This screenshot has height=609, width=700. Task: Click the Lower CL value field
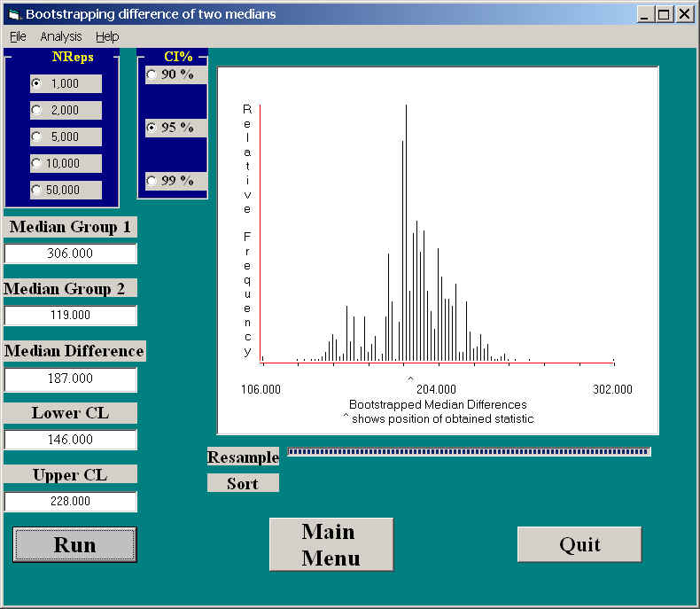(x=71, y=440)
